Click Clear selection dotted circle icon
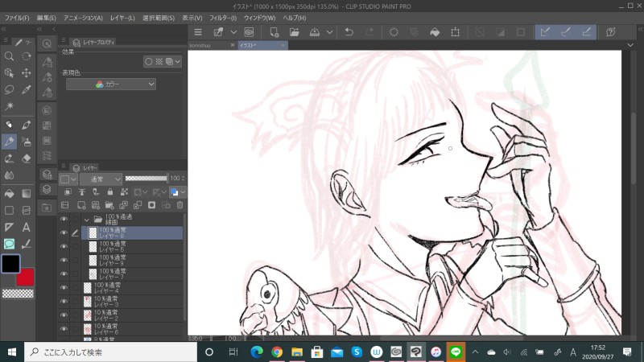The image size is (644, 362). (x=394, y=32)
